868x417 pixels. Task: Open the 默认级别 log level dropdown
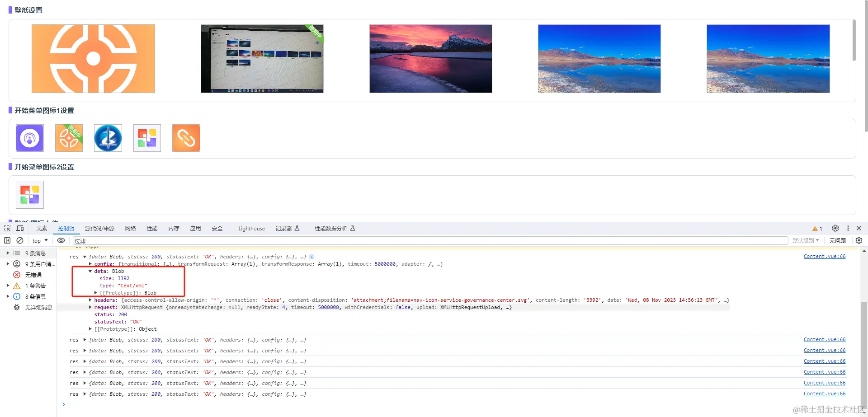click(806, 240)
